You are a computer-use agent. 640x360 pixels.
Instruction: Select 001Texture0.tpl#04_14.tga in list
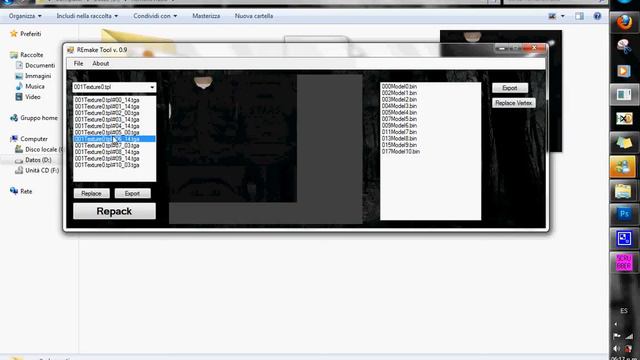point(107,126)
